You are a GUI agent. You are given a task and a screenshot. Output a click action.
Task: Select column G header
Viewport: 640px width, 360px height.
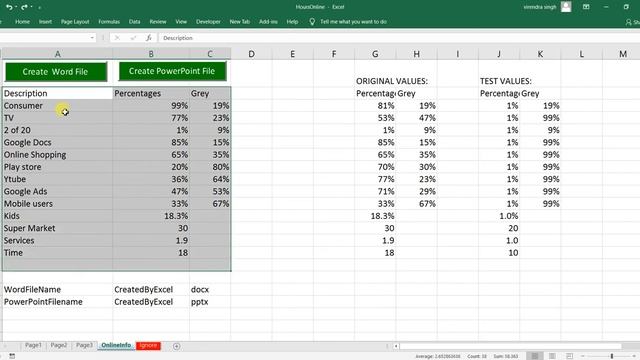(375, 54)
